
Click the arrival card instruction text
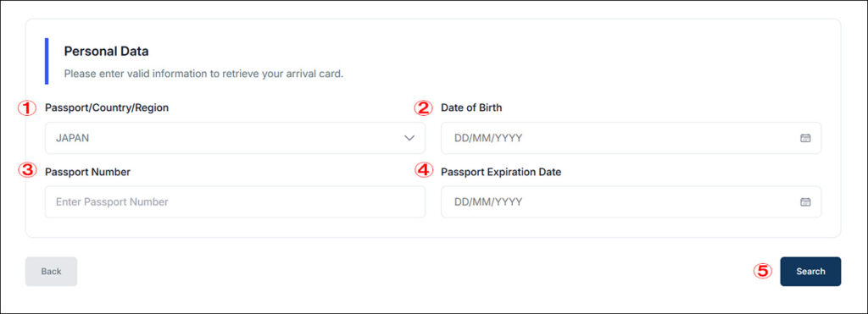[203, 74]
